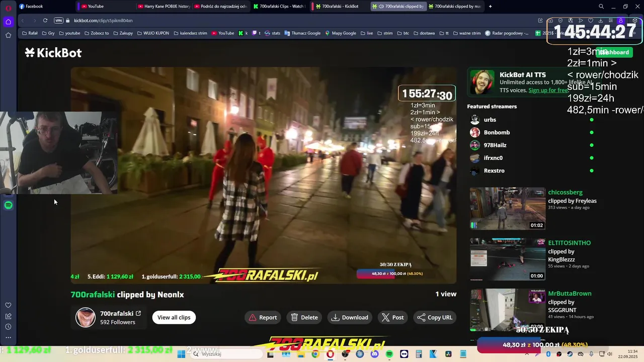Open Spotify from the taskbar
This screenshot has height=362, width=644.
tap(389, 354)
